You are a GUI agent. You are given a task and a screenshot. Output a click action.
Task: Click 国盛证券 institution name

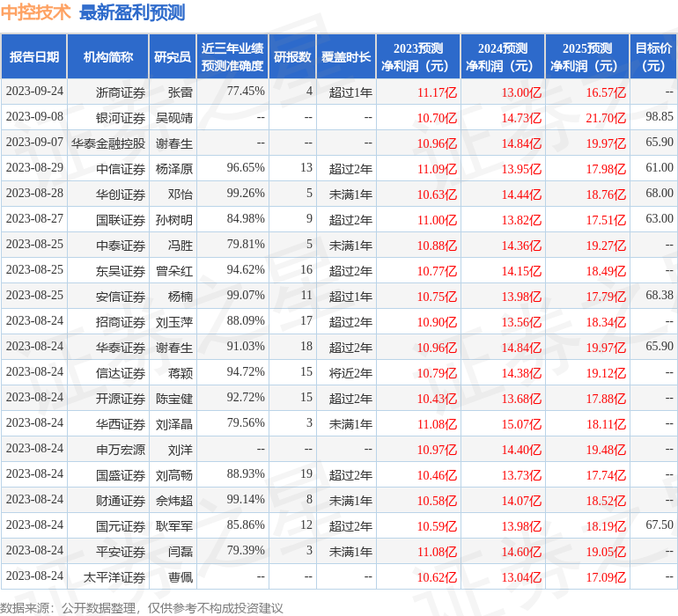tap(121, 475)
